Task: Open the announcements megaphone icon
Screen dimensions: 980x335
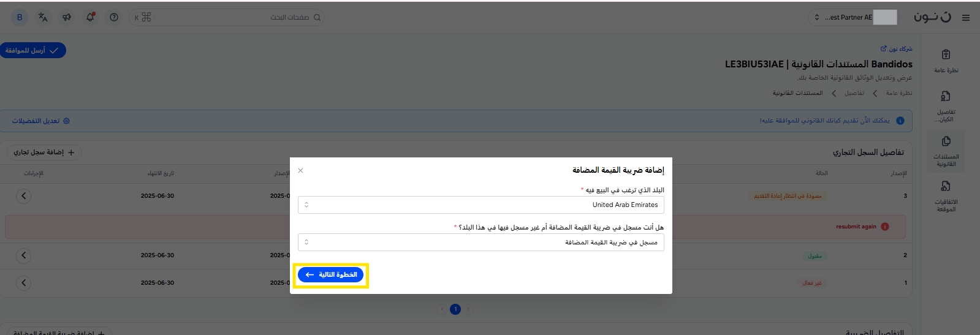Action: 67,17
